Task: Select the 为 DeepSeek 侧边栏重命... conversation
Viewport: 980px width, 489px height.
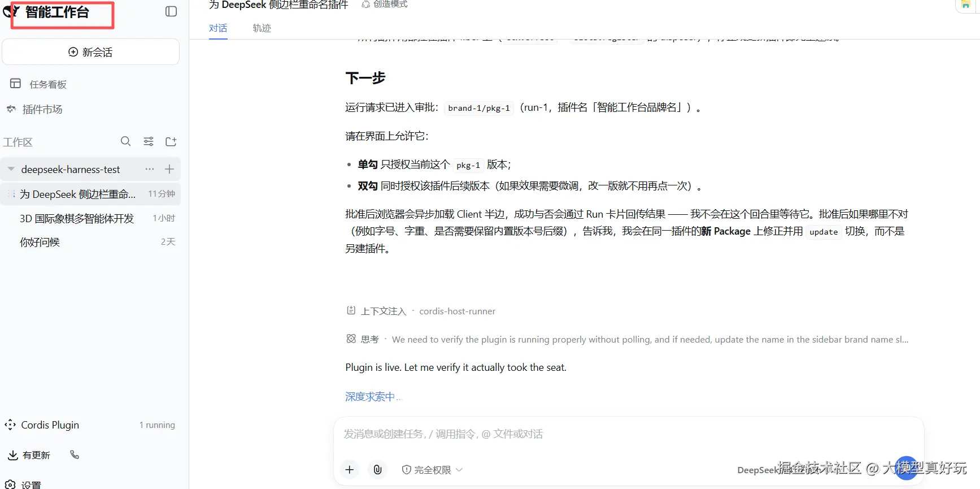Action: 90,194
